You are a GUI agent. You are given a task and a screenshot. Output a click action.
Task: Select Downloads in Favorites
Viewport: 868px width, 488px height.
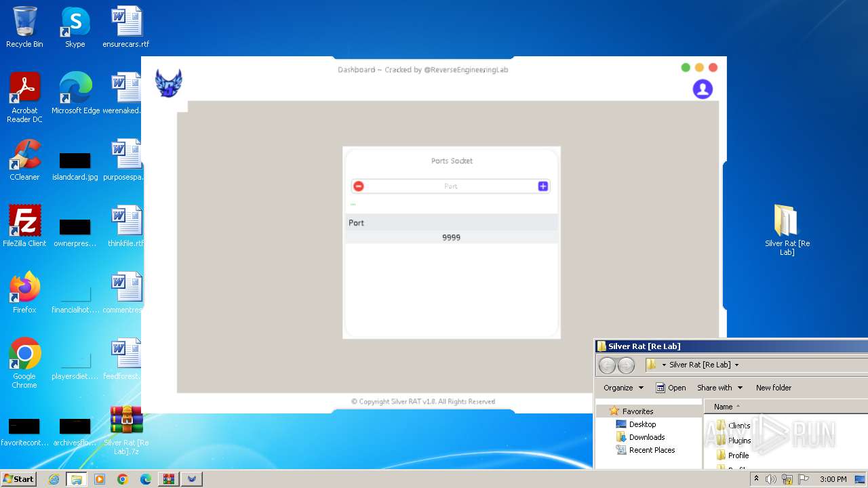coord(640,437)
